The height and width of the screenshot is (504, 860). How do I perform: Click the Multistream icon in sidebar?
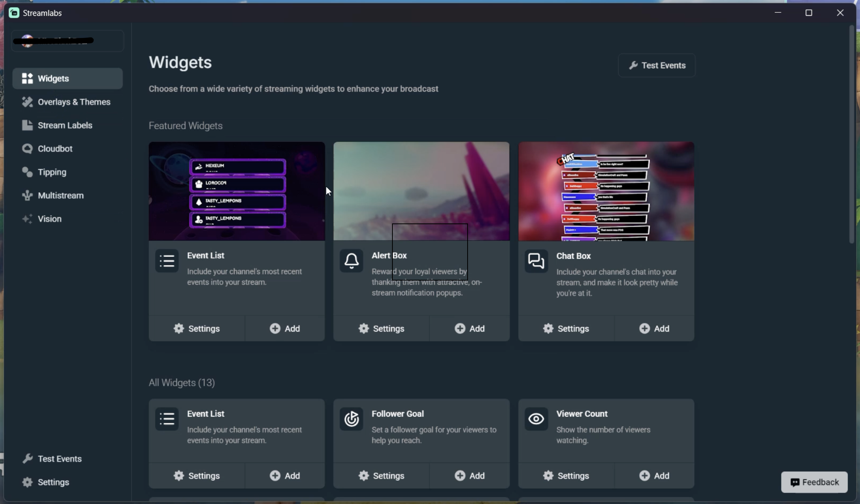pyautogui.click(x=27, y=195)
